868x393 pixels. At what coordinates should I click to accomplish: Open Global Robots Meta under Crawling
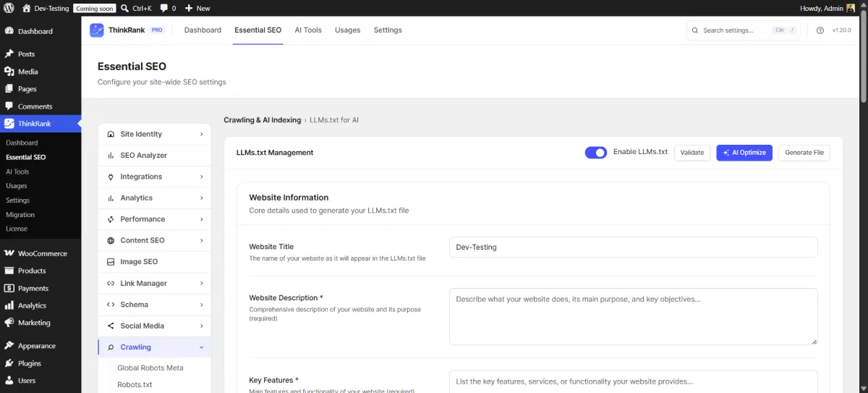pyautogui.click(x=150, y=368)
